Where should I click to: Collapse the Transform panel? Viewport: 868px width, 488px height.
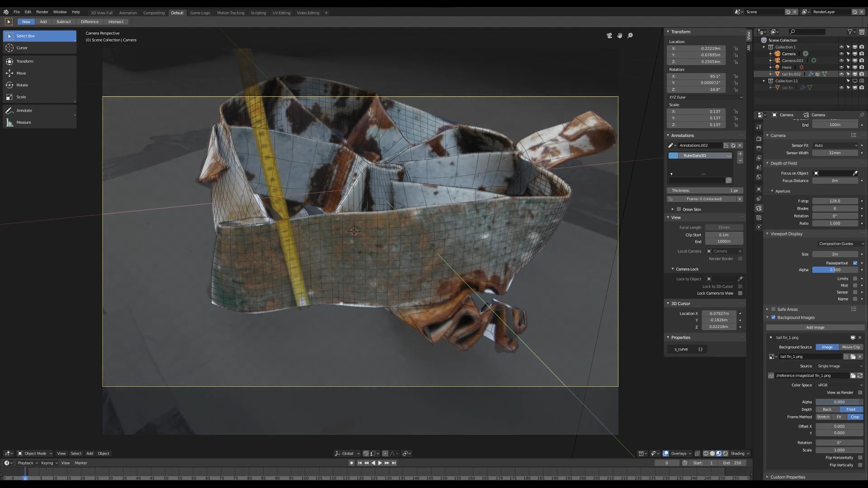(668, 32)
